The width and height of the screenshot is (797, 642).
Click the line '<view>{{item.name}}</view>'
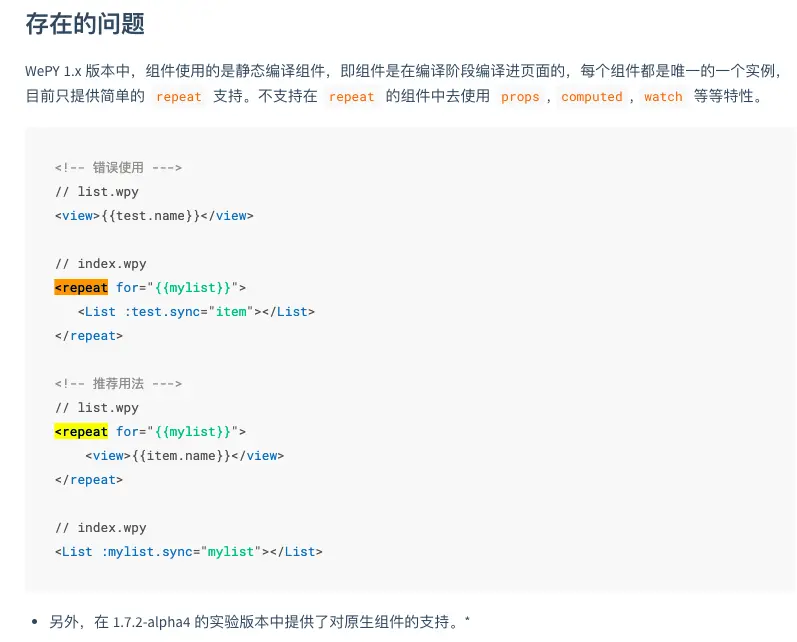[185, 455]
